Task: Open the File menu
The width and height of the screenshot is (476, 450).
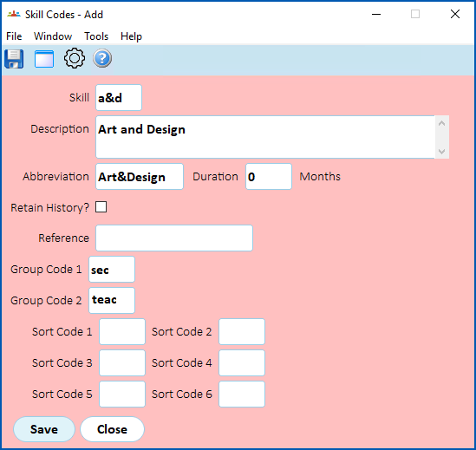Action: [14, 36]
